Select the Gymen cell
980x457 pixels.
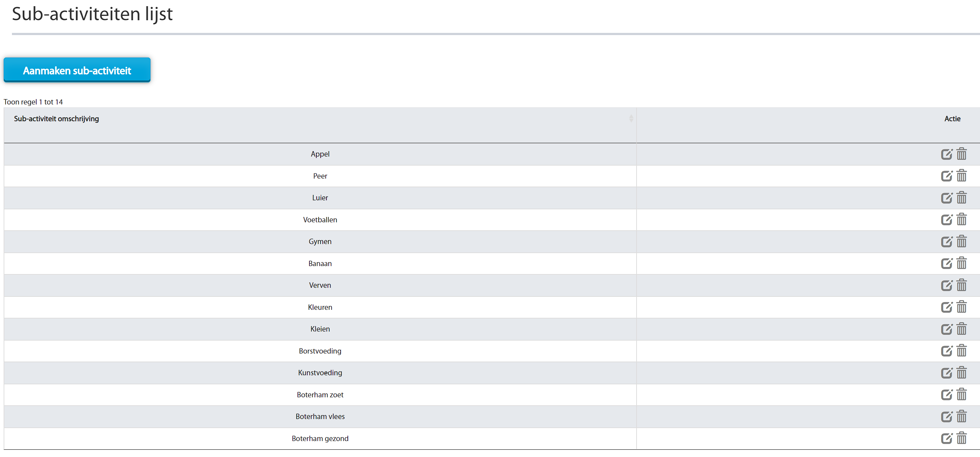click(x=320, y=242)
